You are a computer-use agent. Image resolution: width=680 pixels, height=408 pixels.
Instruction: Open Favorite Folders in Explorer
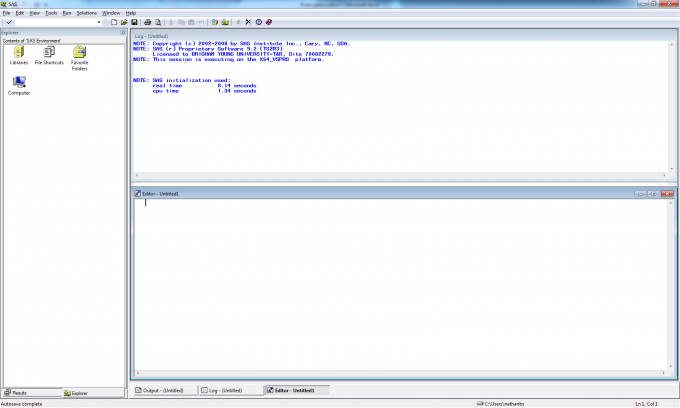pos(79,56)
